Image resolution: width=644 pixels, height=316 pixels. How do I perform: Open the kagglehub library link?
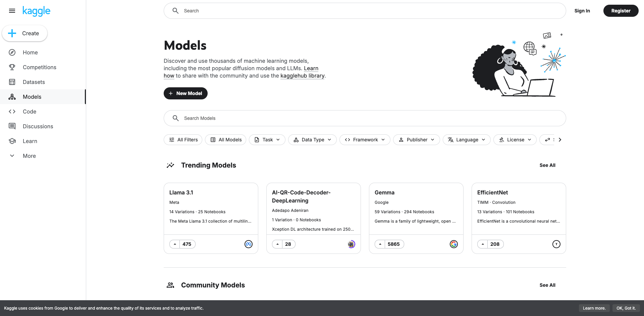(x=302, y=76)
